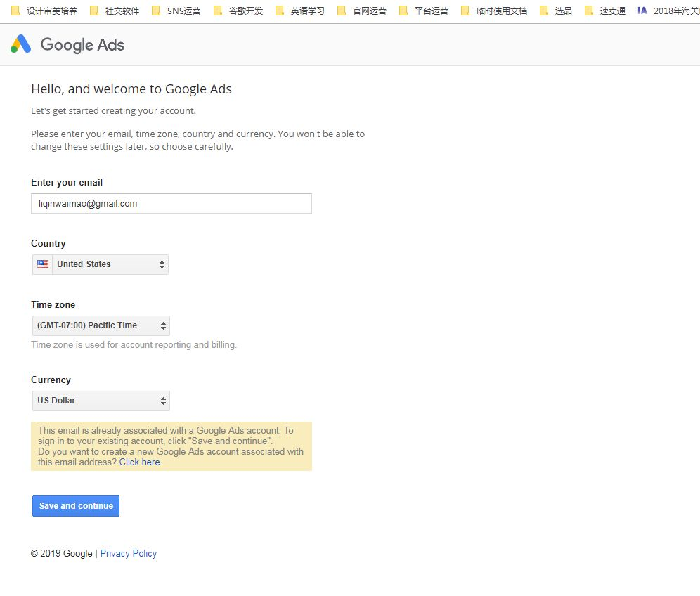Open the 官网运营 bookmark folder
The image size is (700, 596).
point(362,11)
